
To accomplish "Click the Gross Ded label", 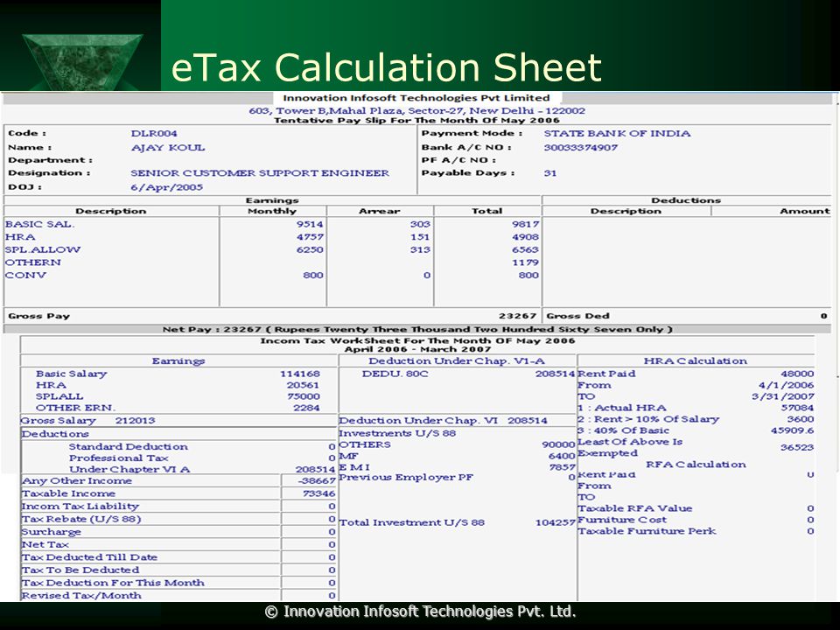I will (577, 316).
